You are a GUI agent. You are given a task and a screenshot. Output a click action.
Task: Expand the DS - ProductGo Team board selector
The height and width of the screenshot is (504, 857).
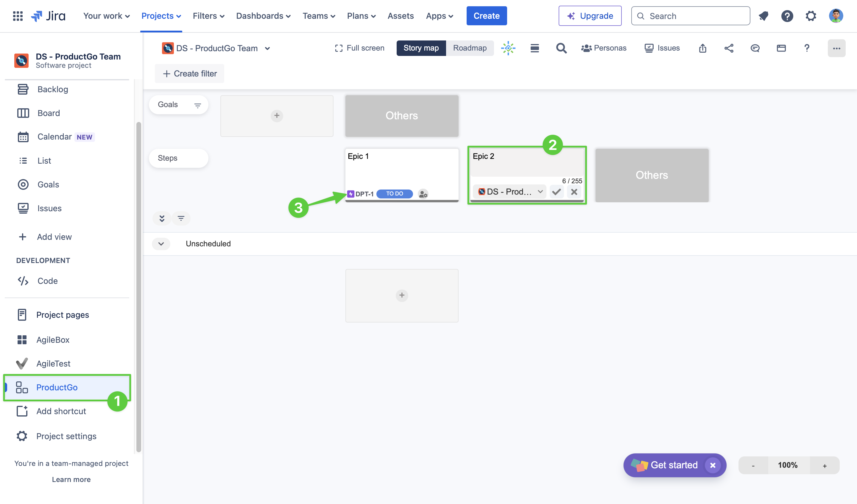pyautogui.click(x=267, y=48)
